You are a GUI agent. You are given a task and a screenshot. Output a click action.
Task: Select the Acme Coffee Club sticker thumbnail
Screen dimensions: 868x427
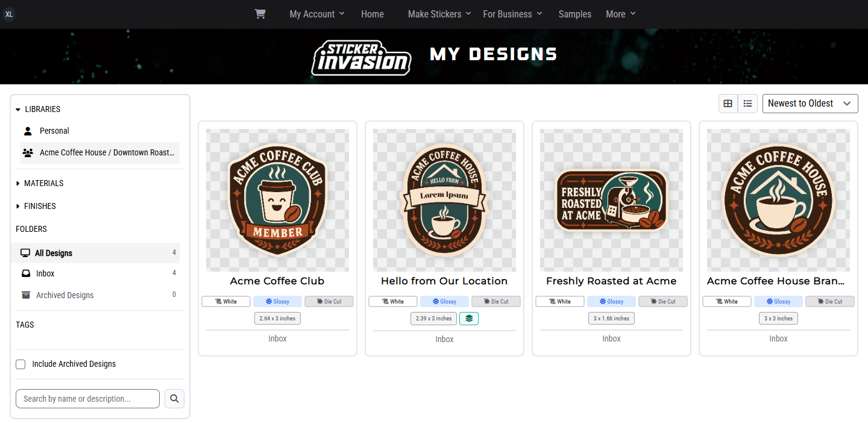point(277,200)
